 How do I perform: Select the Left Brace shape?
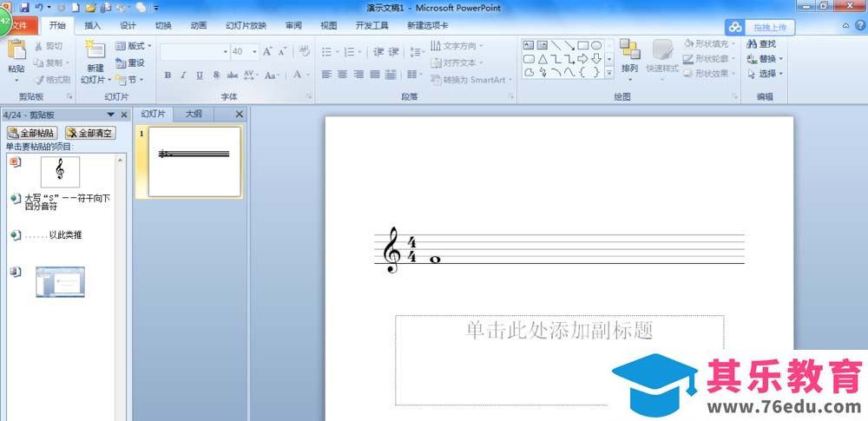tap(583, 72)
